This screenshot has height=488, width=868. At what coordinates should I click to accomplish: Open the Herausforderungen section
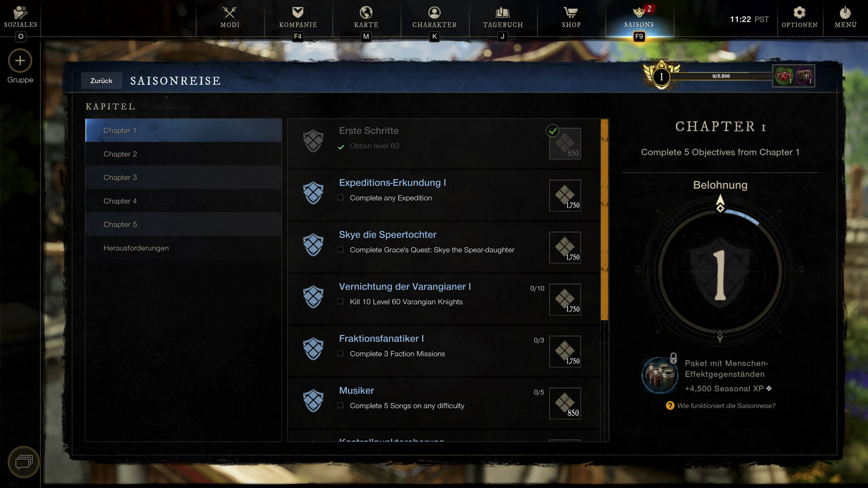184,248
